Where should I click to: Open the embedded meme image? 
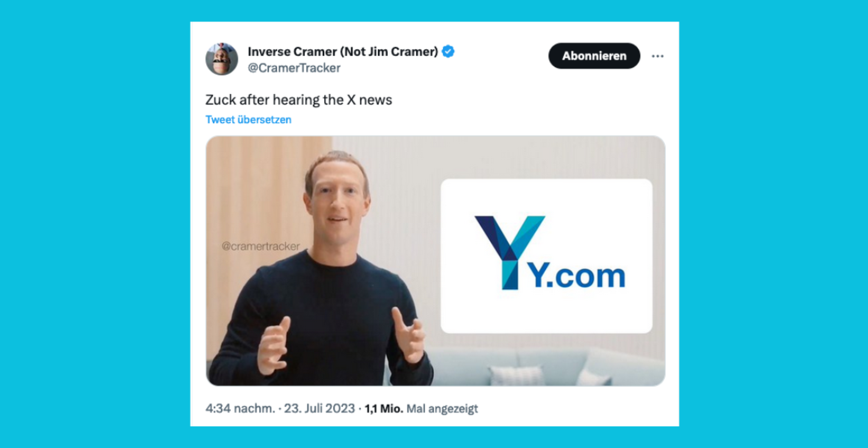435,261
